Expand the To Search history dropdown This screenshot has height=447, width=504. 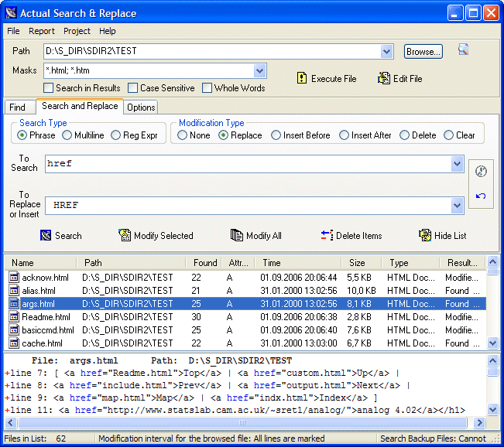point(457,164)
